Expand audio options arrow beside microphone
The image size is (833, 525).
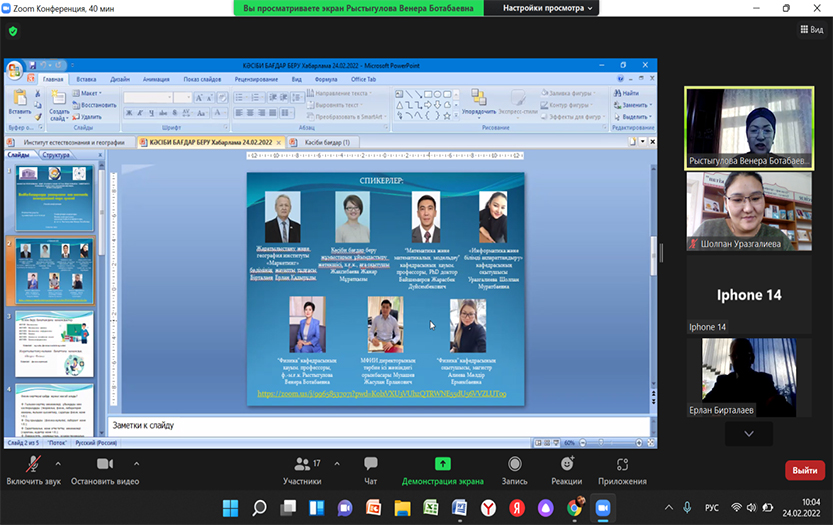(57, 464)
